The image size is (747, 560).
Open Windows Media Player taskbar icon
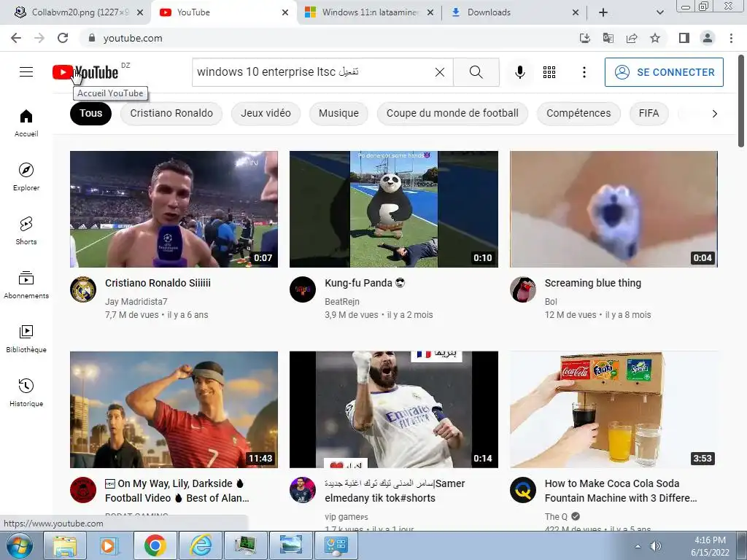point(109,545)
